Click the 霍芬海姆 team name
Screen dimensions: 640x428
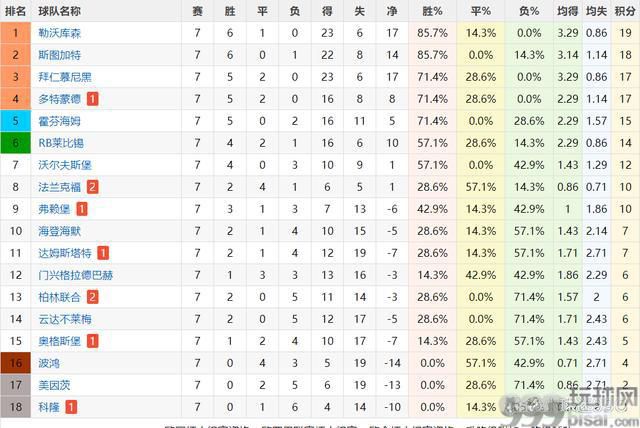point(60,121)
